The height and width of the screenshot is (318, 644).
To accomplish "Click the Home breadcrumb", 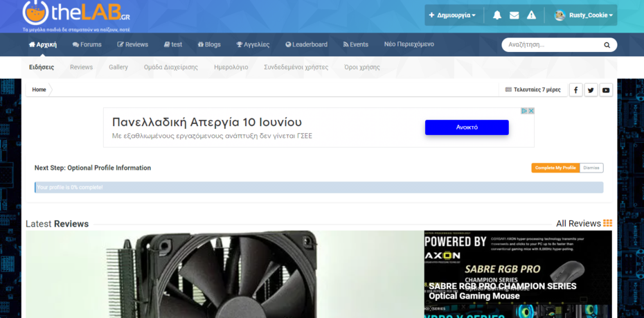I will 39,89.
